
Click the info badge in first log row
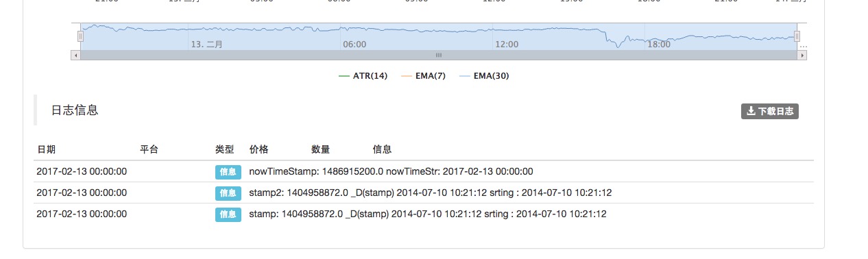(228, 171)
